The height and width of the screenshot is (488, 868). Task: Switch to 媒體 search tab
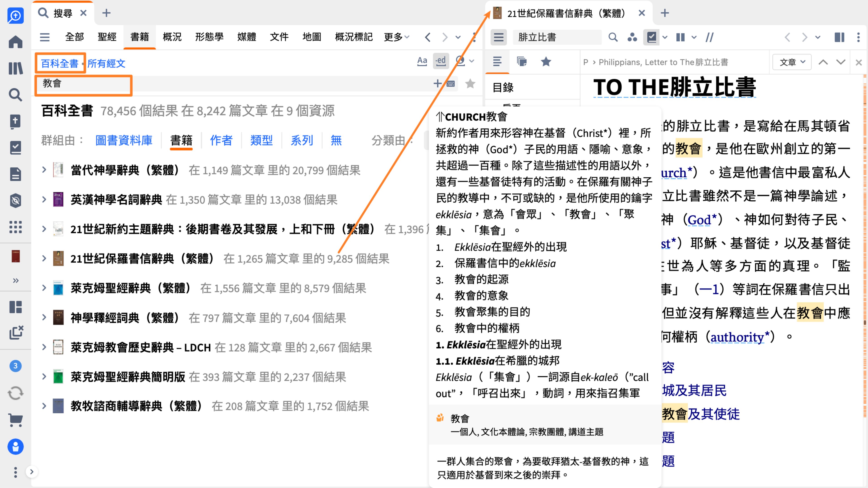247,37
